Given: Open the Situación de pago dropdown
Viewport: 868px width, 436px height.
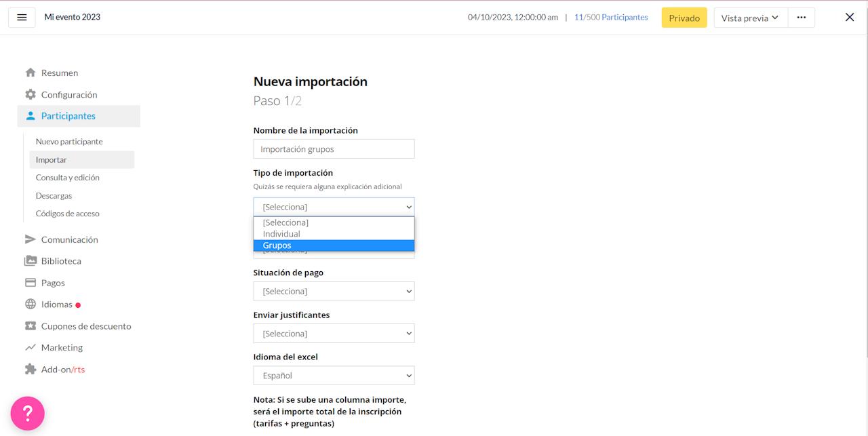Looking at the screenshot, I should click(334, 292).
